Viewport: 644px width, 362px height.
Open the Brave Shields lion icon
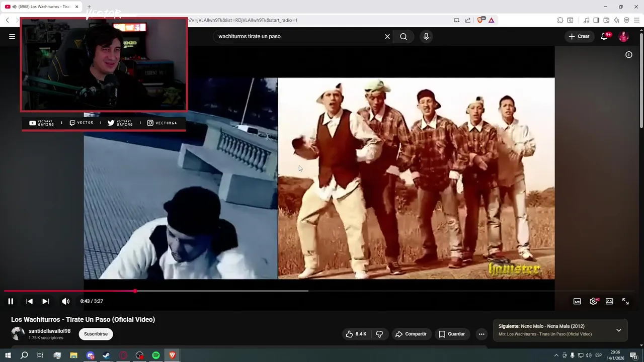tap(480, 20)
